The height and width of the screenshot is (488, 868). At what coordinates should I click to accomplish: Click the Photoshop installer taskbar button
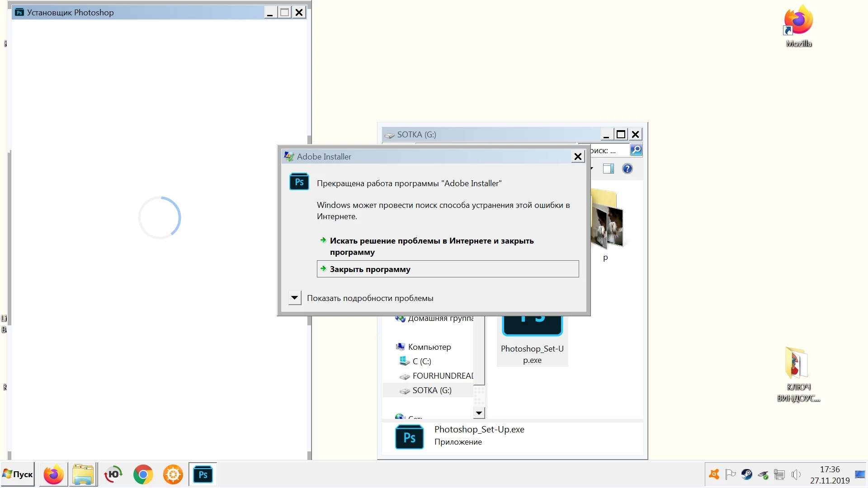203,475
